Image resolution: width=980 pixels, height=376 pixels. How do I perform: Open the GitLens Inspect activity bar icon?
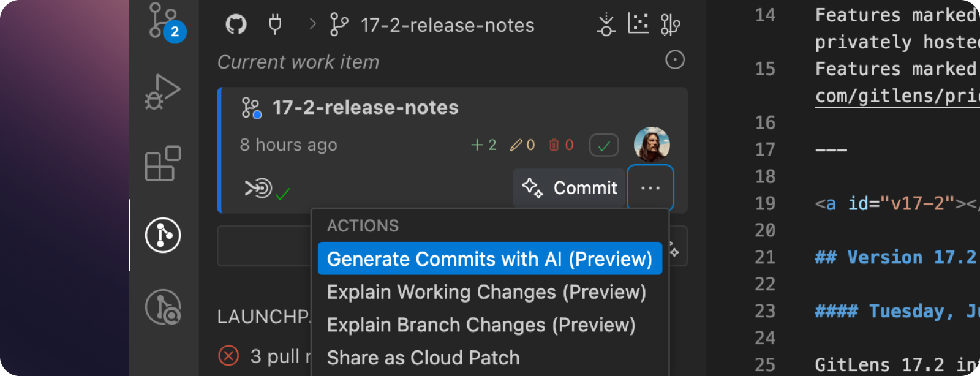163,307
